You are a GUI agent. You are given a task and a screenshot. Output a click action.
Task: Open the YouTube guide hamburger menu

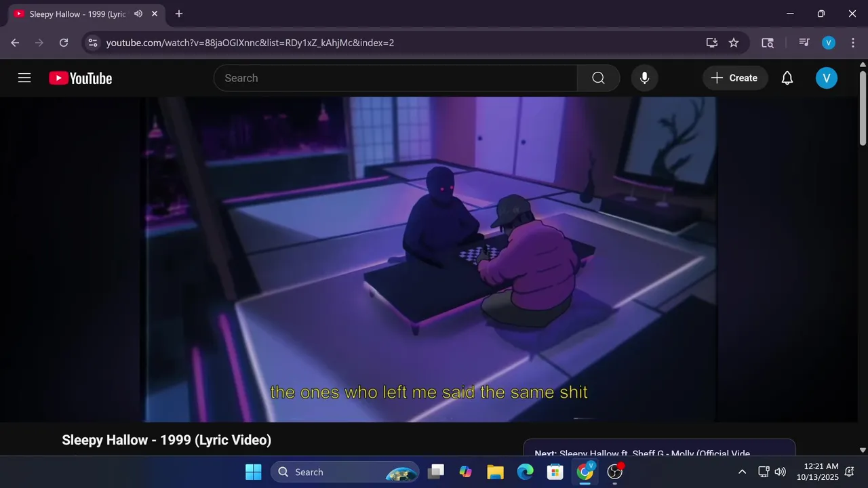(24, 78)
